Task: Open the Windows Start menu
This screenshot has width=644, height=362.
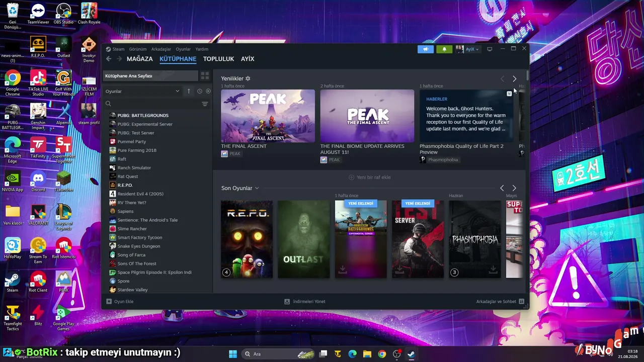Action: click(x=233, y=354)
